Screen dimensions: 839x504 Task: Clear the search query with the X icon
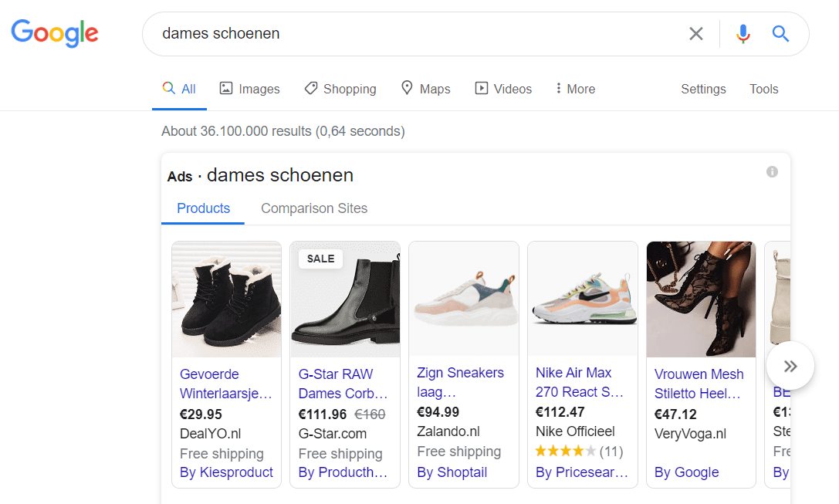(x=696, y=34)
